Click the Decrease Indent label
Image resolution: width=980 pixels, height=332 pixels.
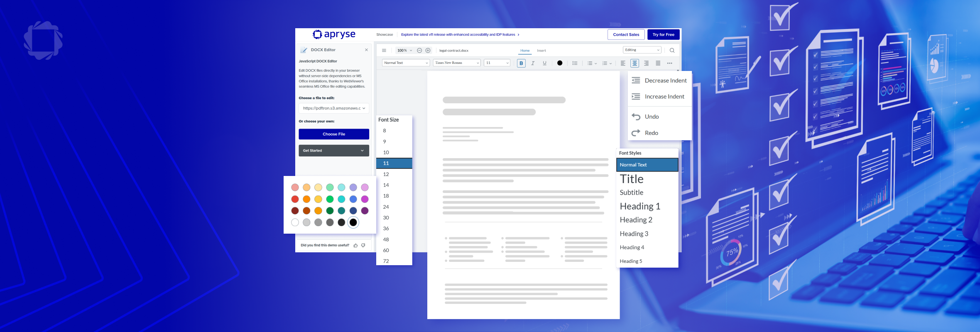(x=666, y=81)
